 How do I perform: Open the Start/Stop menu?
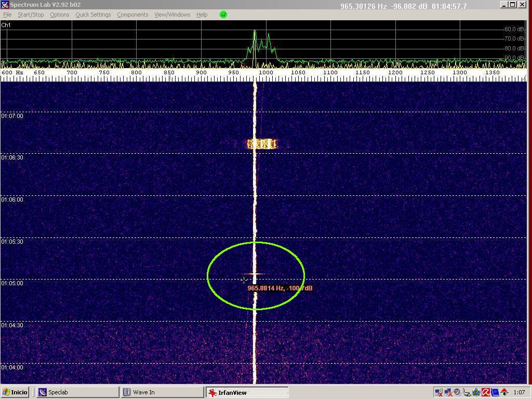pos(31,15)
